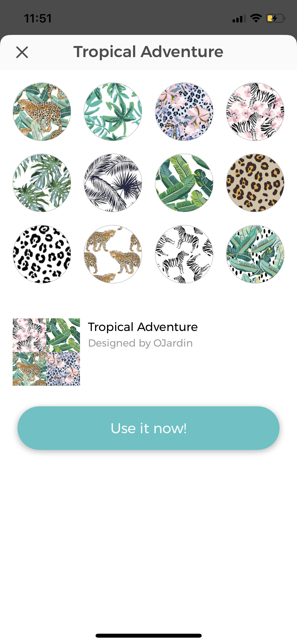Tap the Tropical Adventure header title

tap(148, 52)
